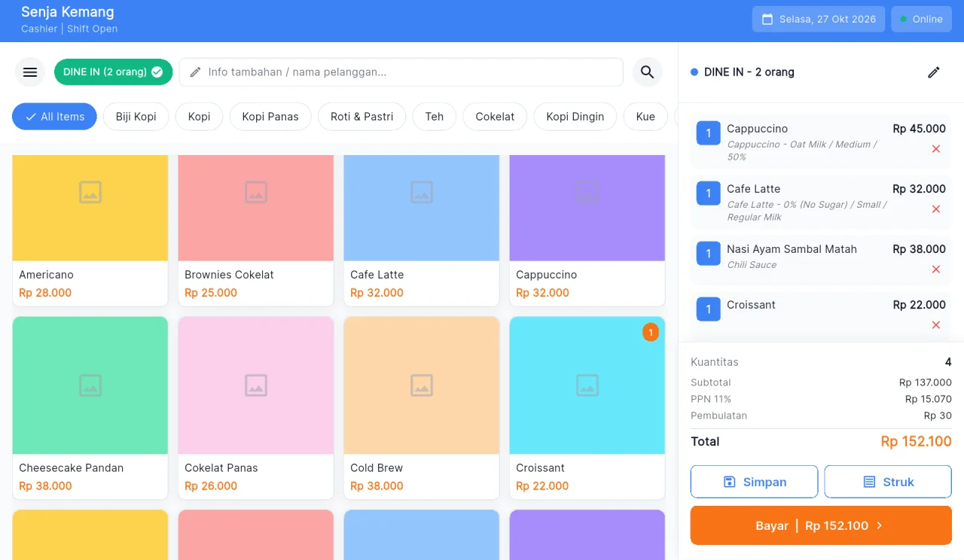This screenshot has height=560, width=964.
Task: Click the search magnifier icon
Action: [x=647, y=72]
